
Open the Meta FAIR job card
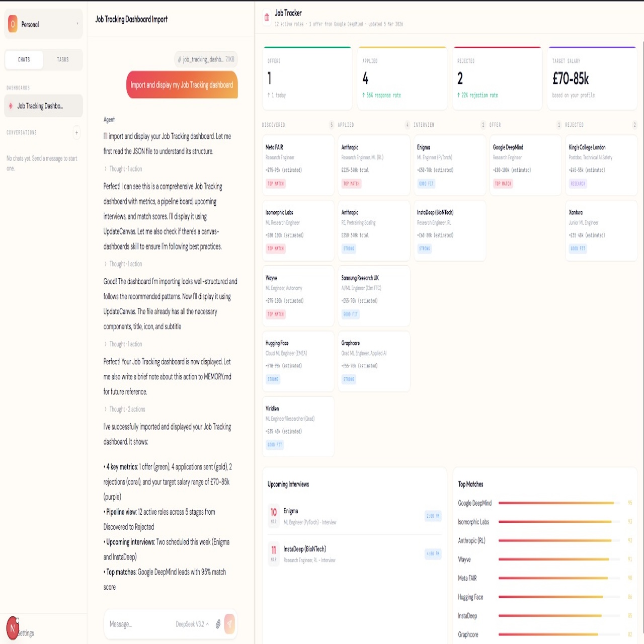pos(298,166)
